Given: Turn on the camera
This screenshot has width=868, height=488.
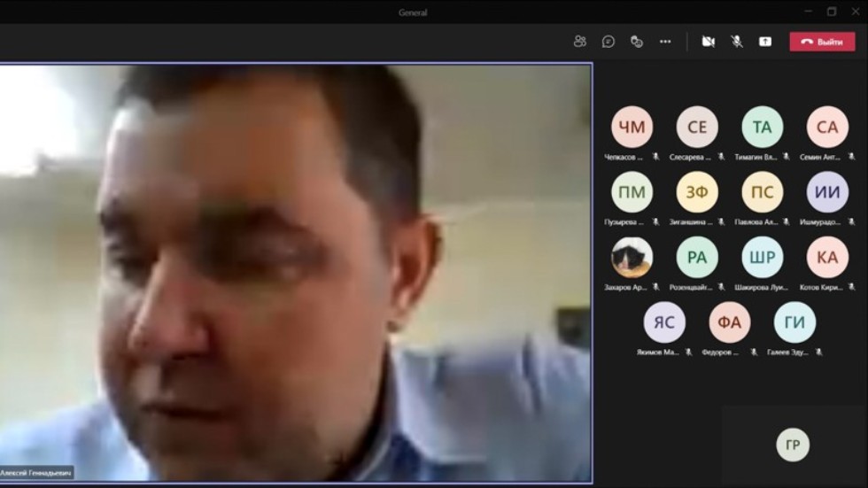Looking at the screenshot, I should click(x=708, y=42).
